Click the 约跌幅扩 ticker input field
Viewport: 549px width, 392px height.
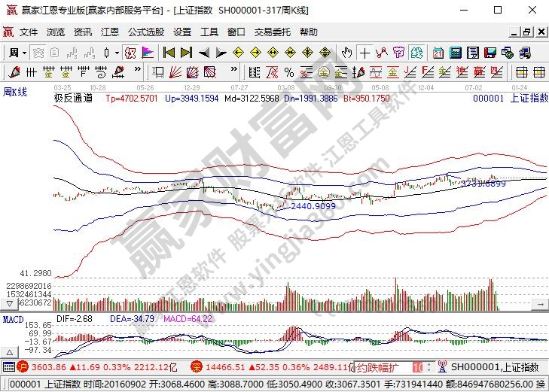(x=379, y=367)
